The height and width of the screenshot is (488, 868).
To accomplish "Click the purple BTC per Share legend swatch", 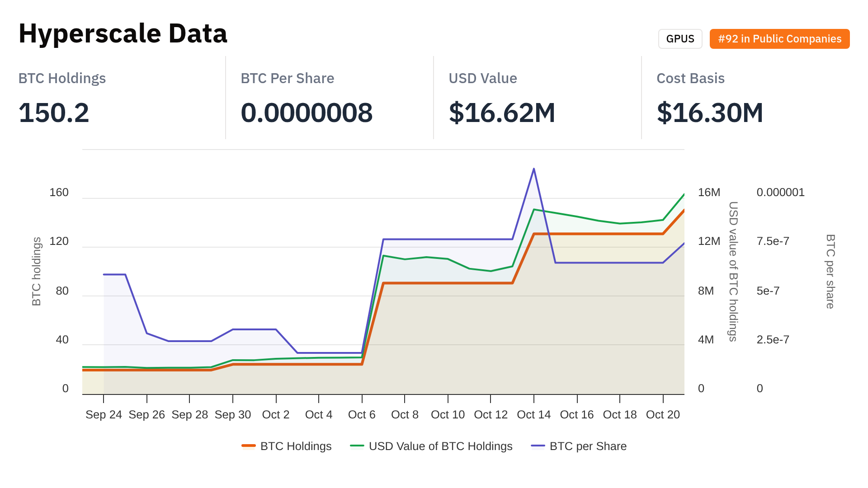I will 538,446.
